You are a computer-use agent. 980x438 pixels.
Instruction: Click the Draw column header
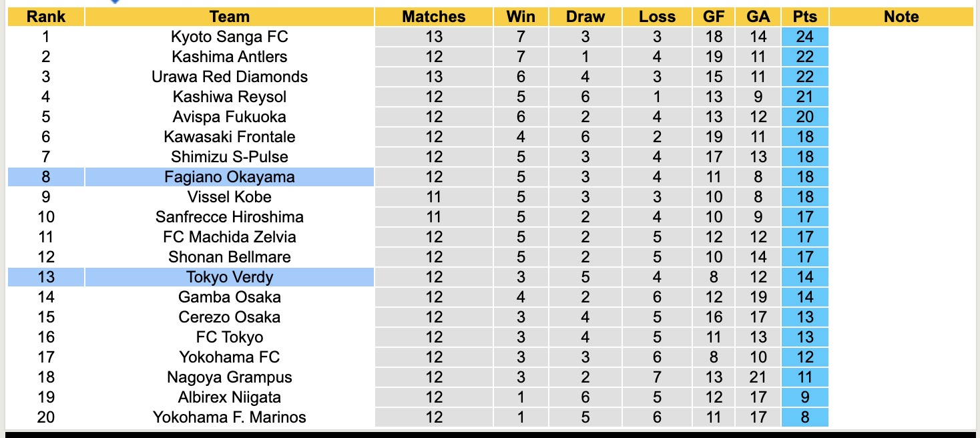pos(585,17)
